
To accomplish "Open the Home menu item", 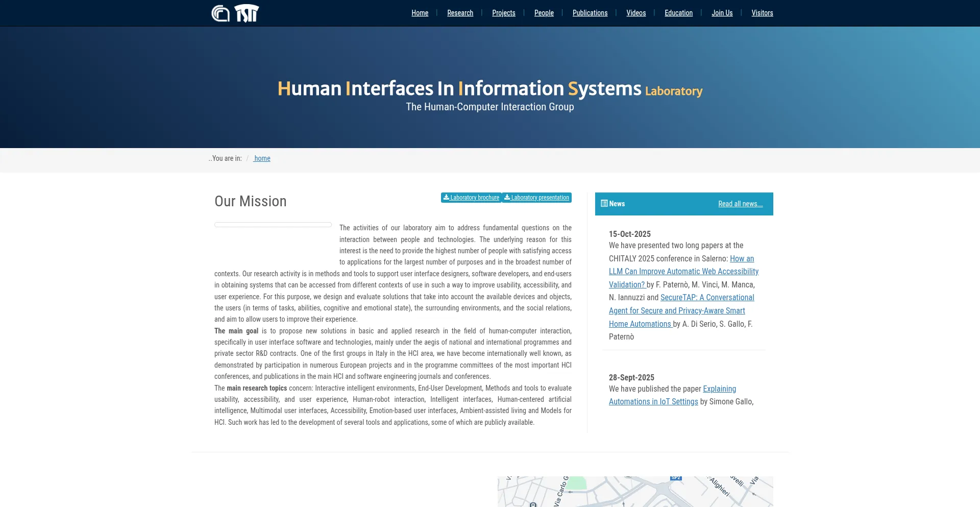I will 420,13.
